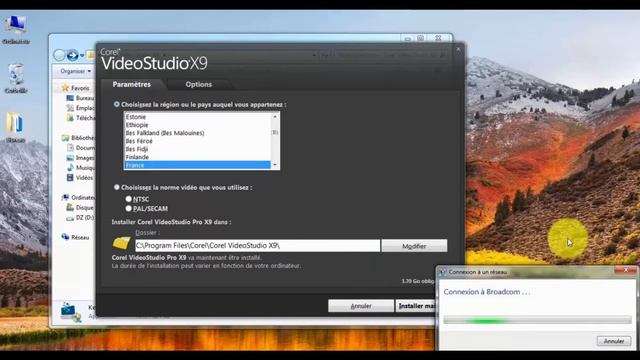
Task: Select Ordinateur in the Explorer sidebar
Action: click(x=83, y=198)
